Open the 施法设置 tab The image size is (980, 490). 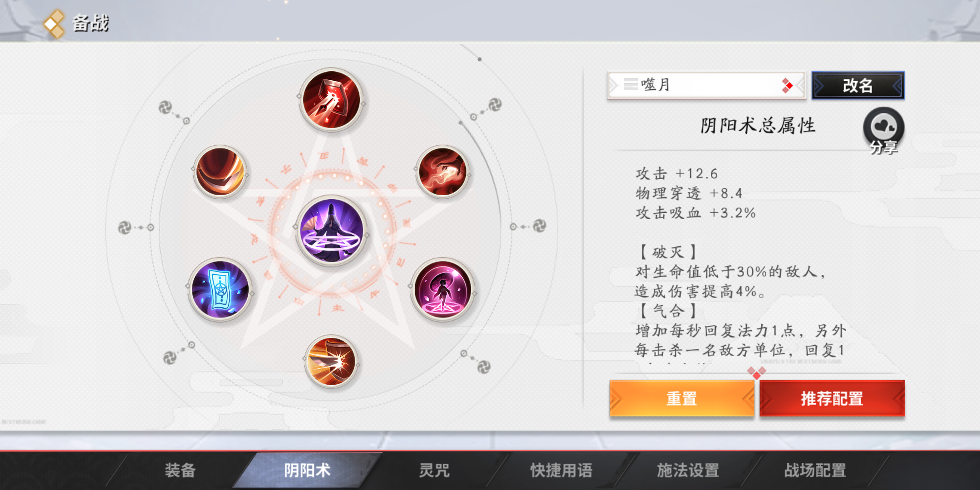point(688,470)
